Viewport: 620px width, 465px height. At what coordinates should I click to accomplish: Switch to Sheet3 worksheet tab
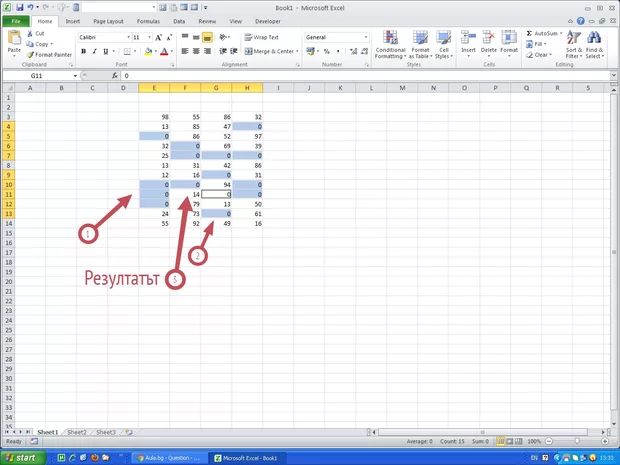pos(106,432)
